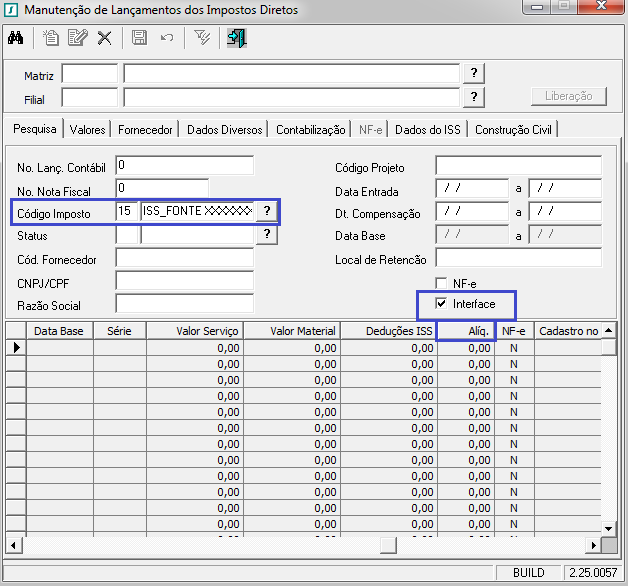Open the Status lookup question button
This screenshot has width=628, height=586.
[x=267, y=234]
